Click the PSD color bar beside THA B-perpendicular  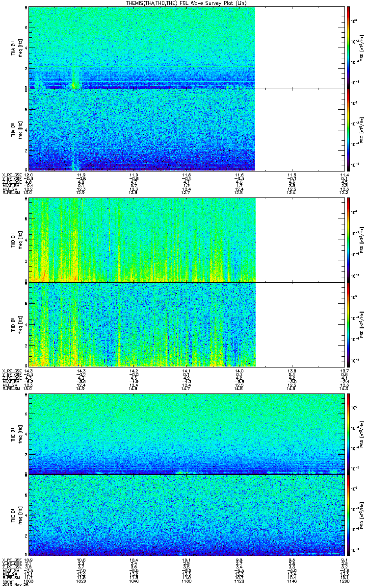click(348, 48)
